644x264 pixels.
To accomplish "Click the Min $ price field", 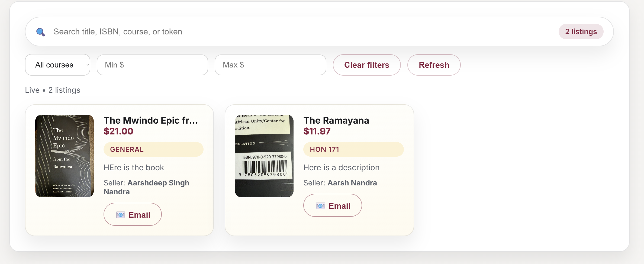I will (x=152, y=65).
